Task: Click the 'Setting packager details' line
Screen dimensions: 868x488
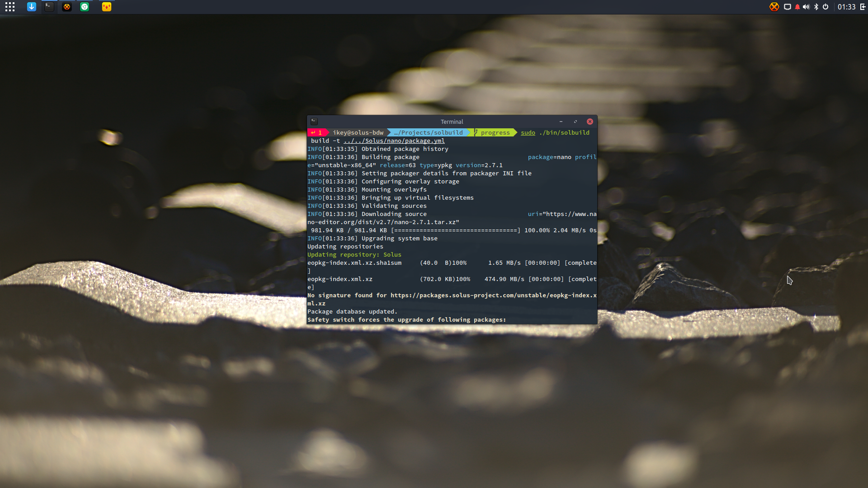Action: tap(420, 173)
